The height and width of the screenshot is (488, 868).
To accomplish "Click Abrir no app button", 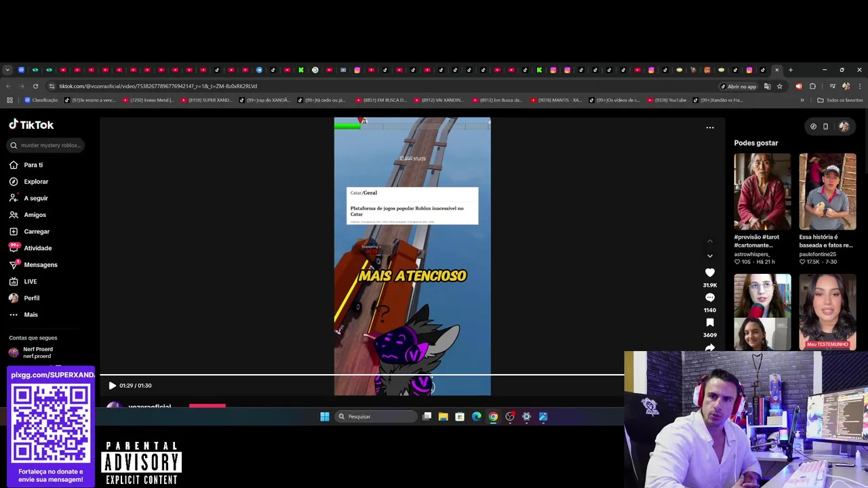I will (x=738, y=86).
